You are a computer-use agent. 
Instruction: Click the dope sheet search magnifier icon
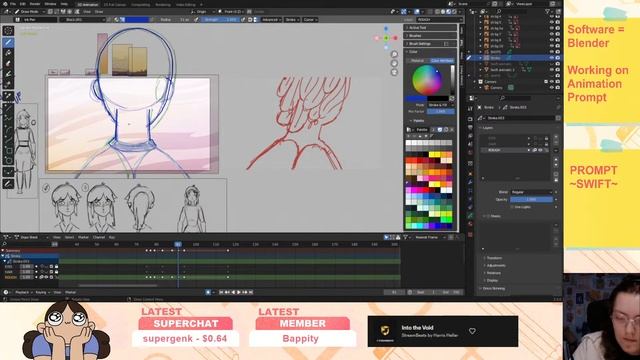pyautogui.click(x=4, y=244)
